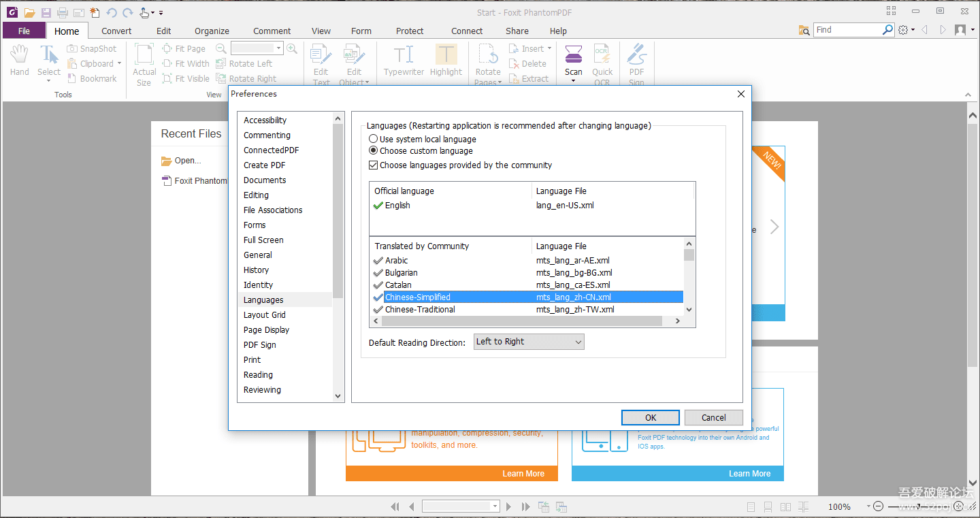Click the Save icon in quick access toolbar
This screenshot has height=518, width=980.
point(46,12)
